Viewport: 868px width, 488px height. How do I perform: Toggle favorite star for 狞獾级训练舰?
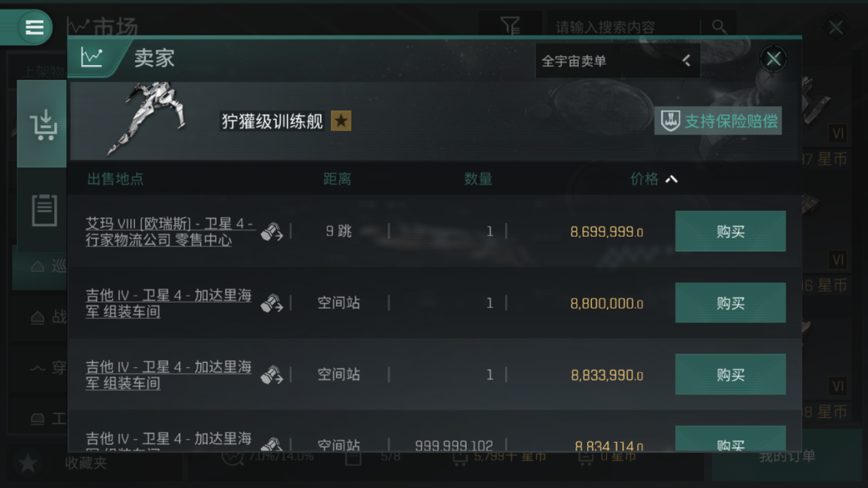[x=340, y=121]
